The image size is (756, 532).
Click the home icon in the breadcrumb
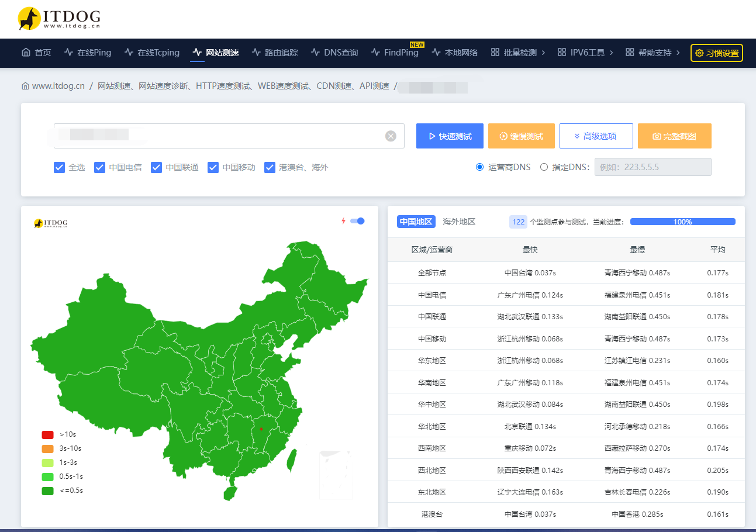25,86
